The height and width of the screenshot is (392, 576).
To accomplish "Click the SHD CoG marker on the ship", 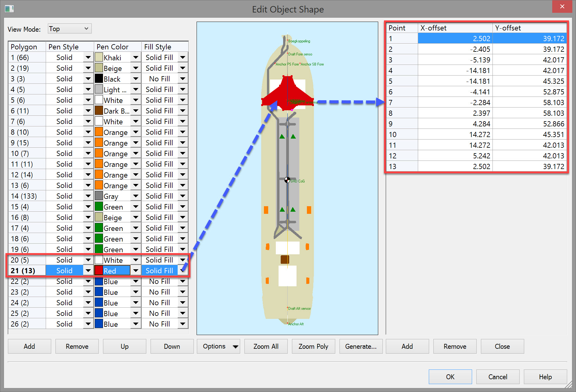I will (287, 180).
